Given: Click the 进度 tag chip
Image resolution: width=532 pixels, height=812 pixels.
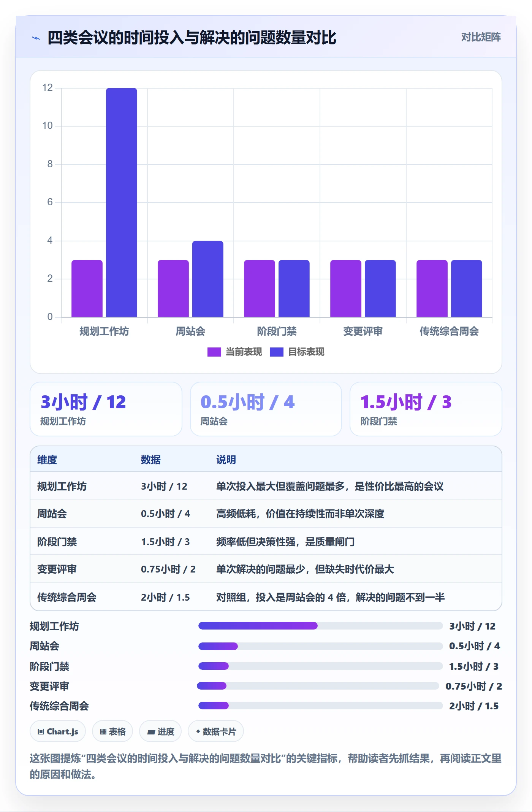Looking at the screenshot, I should click(160, 731).
